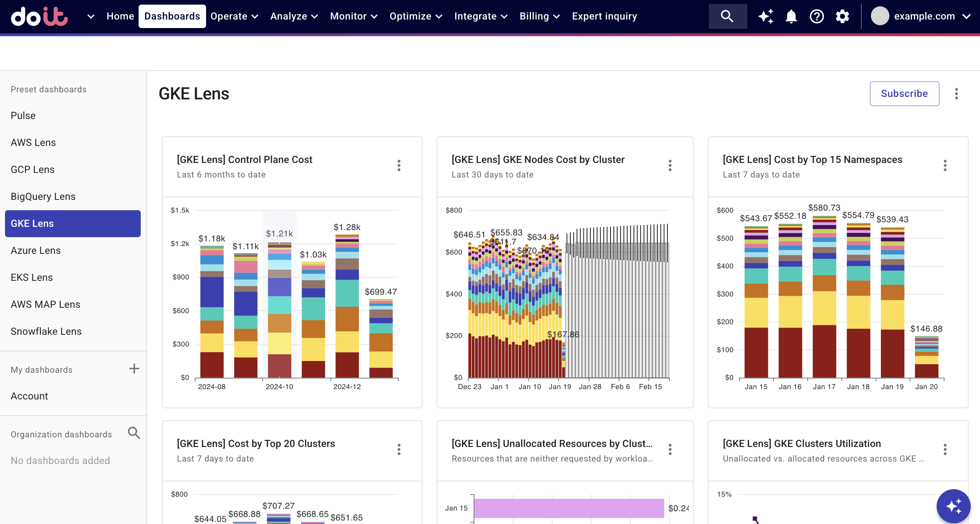Click 'Organization dashboards' section label
The width and height of the screenshot is (980, 524).
(61, 434)
